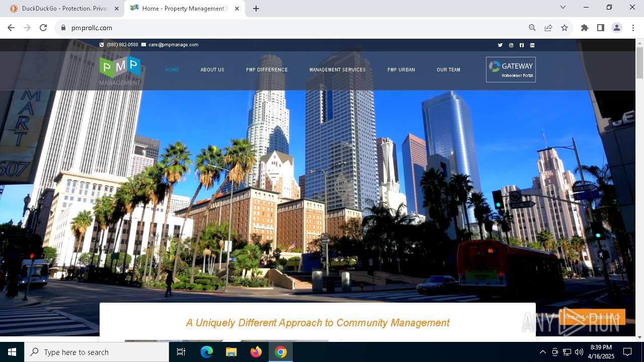Click the phone icon beside (888) 882-0588
This screenshot has height=362, width=644.
pos(102,45)
